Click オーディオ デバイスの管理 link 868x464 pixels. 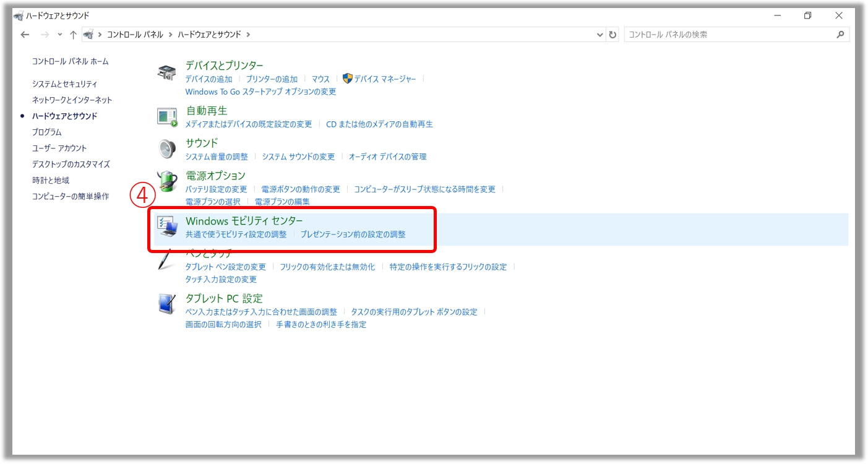(x=387, y=157)
